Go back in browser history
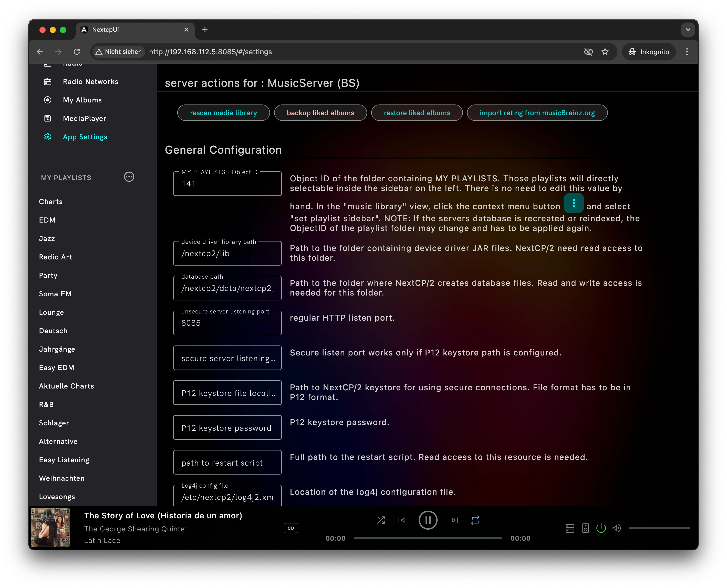This screenshot has width=727, height=588. point(40,52)
